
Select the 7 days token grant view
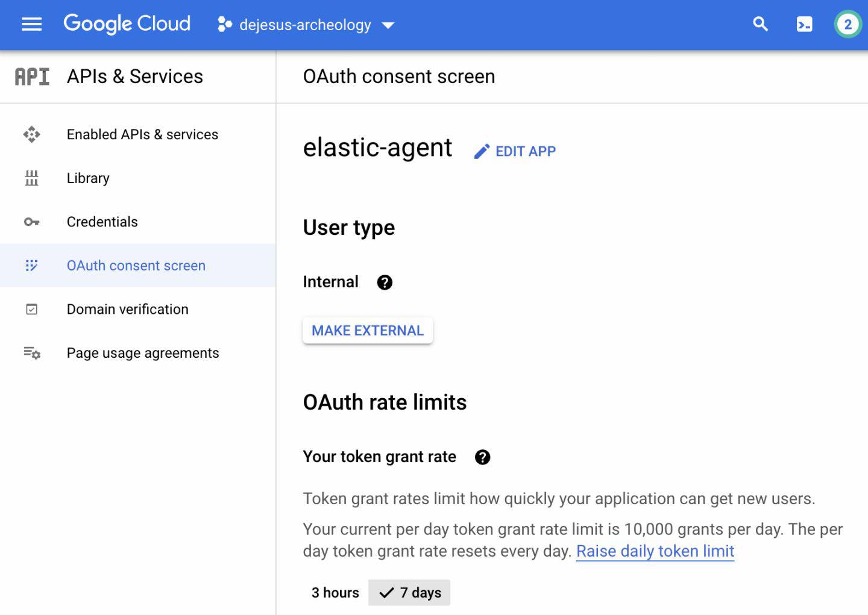tap(409, 592)
